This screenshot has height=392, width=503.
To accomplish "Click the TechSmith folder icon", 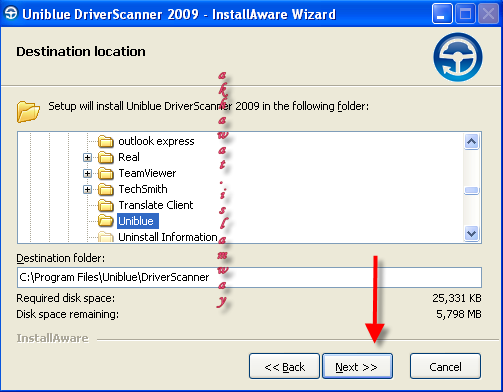I will 106,189.
